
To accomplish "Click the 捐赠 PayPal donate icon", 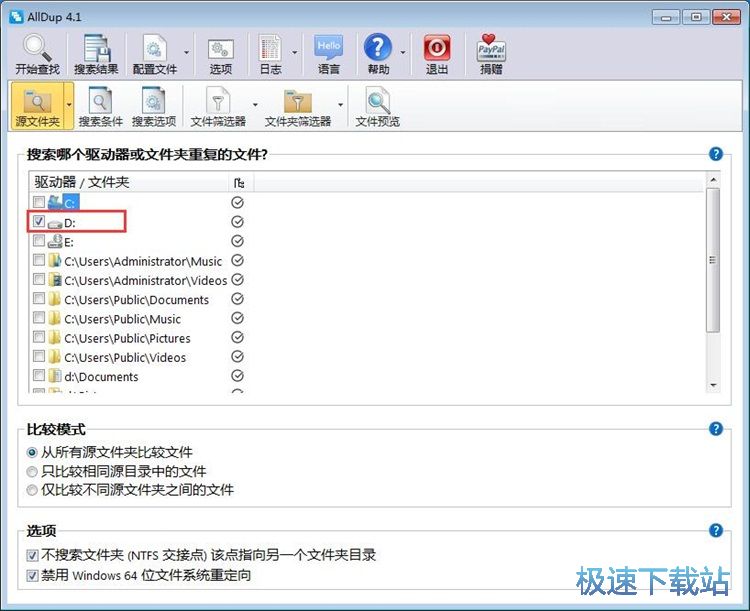I will pos(491,54).
